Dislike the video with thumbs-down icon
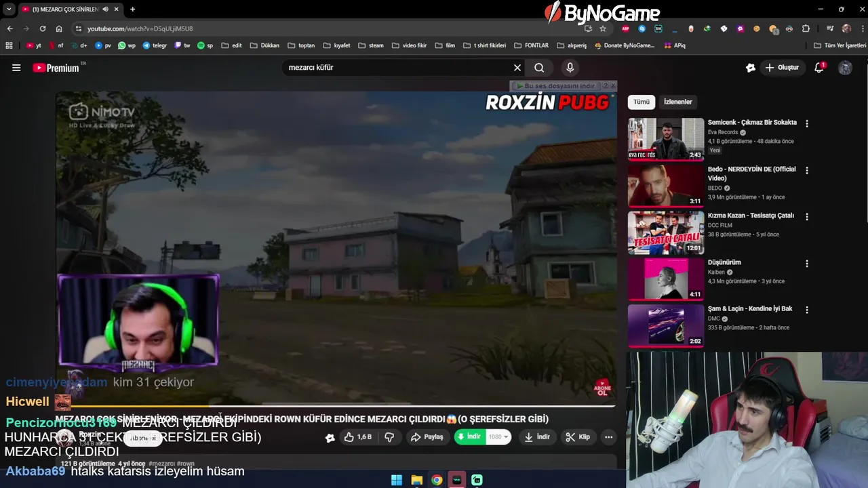 pyautogui.click(x=389, y=437)
